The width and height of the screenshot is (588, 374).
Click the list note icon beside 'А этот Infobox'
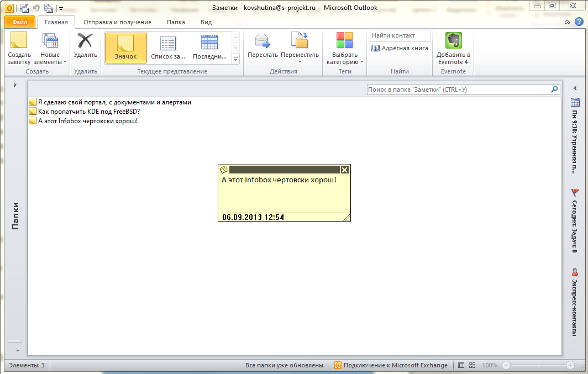tap(33, 120)
